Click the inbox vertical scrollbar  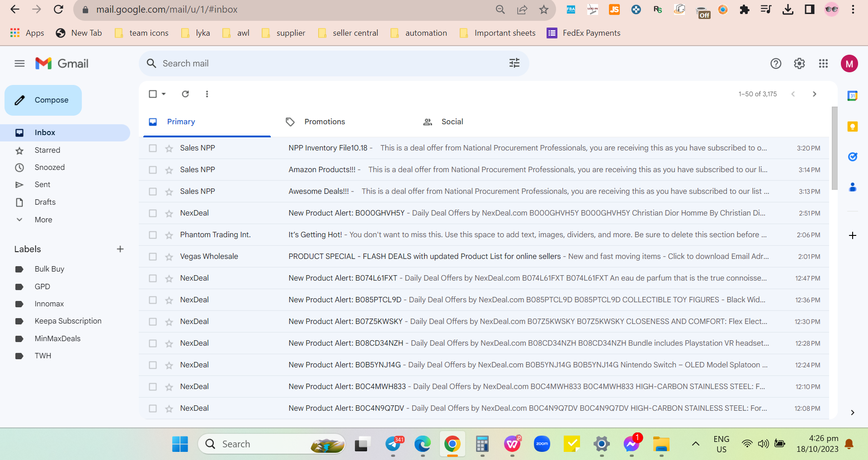click(x=835, y=148)
